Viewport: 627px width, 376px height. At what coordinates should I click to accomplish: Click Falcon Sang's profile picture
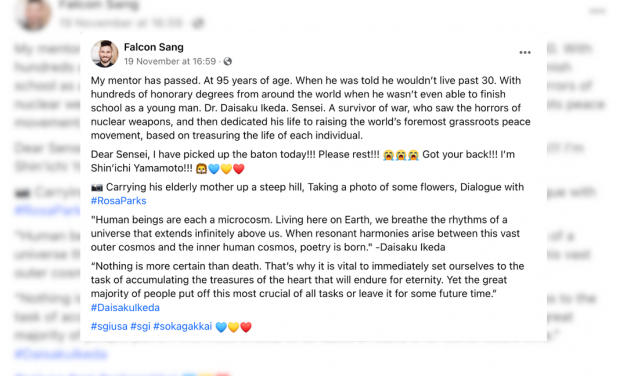point(105,54)
